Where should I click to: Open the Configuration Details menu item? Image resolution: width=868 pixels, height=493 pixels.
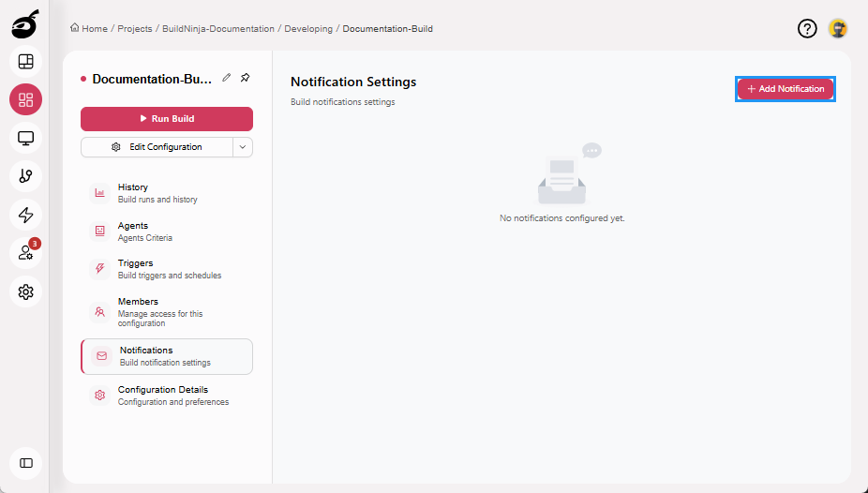pos(167,396)
